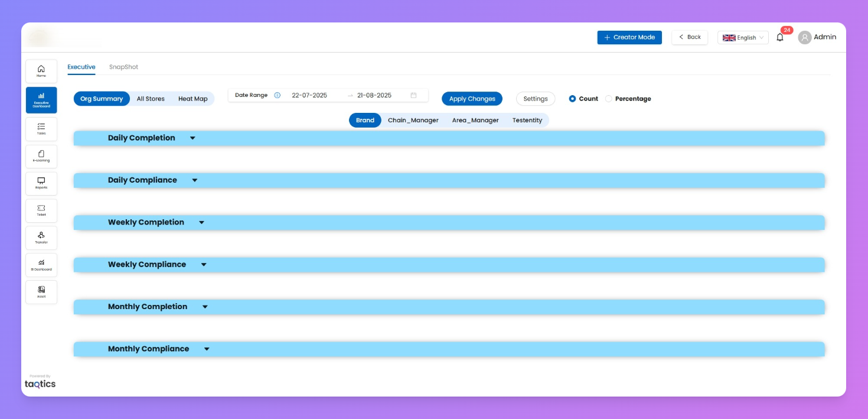Switch to the SnapShot tab
The image size is (868, 419).
pos(123,67)
